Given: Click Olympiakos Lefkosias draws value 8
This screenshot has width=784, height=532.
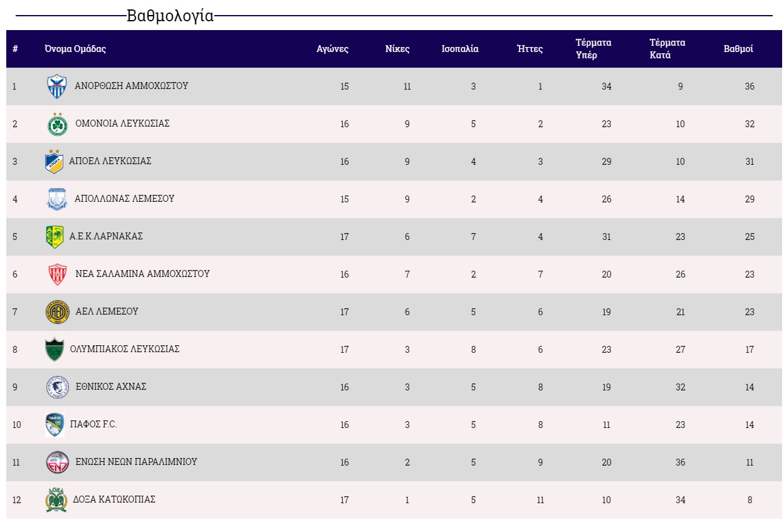Looking at the screenshot, I should [x=474, y=350].
